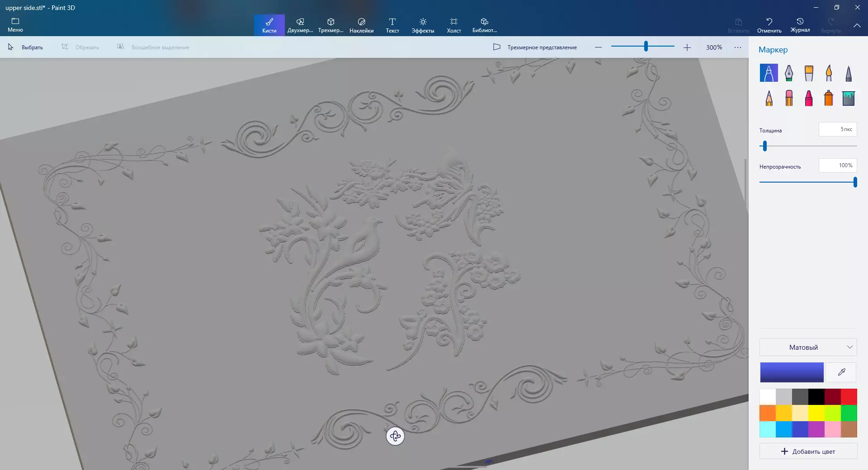Click Добавить цвет button
The width and height of the screenshot is (868, 470).
pos(808,451)
